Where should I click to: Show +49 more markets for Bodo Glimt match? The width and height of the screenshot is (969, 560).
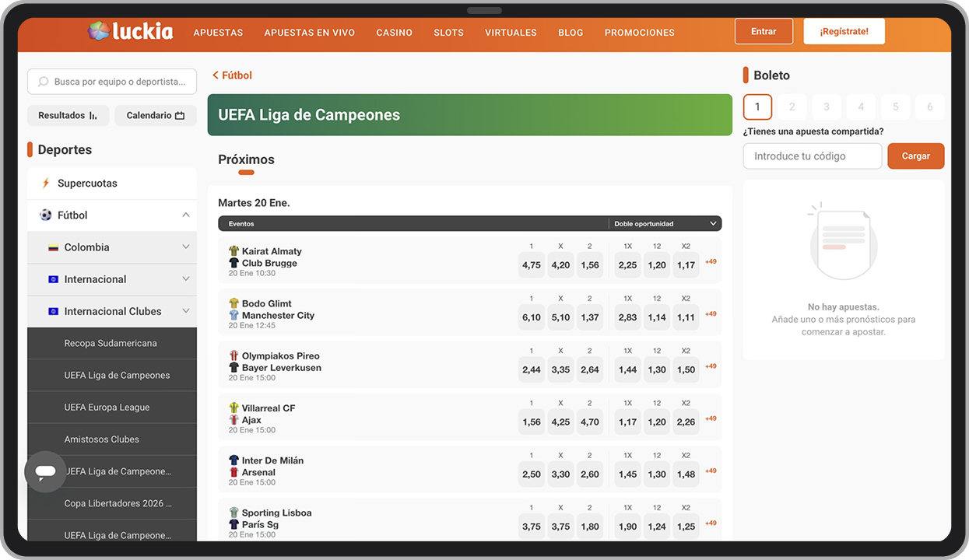(711, 314)
